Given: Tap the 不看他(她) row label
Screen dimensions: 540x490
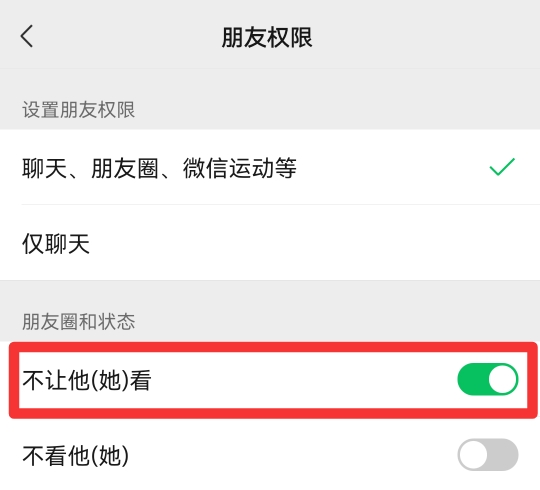Looking at the screenshot, I should click(76, 456).
